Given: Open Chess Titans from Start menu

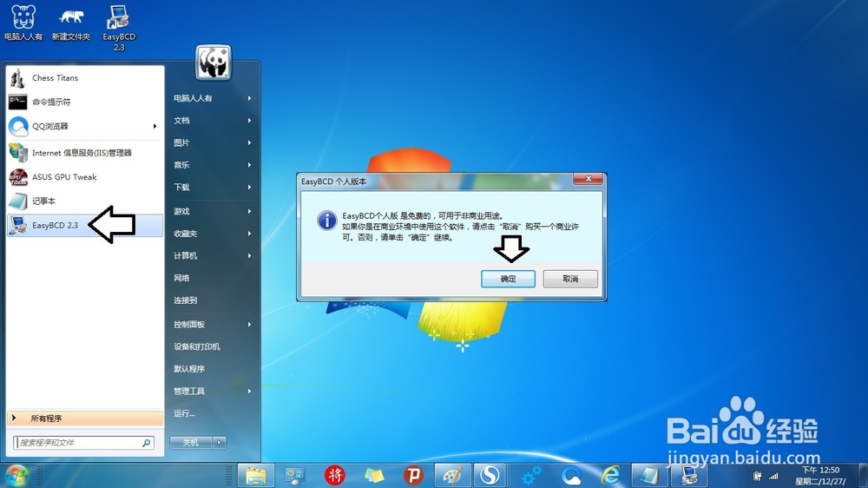Looking at the screenshot, I should (85, 78).
